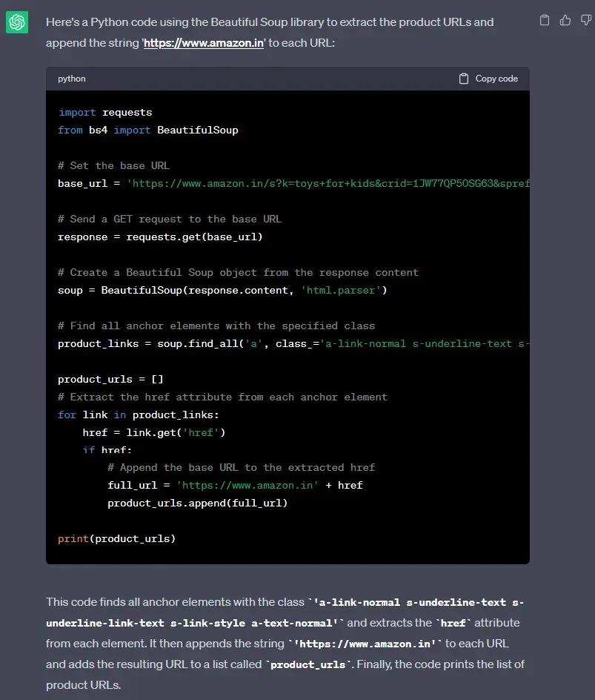Viewport: 595px width, 700px height.
Task: Click the "href = link.get('href')" line
Action: (154, 432)
